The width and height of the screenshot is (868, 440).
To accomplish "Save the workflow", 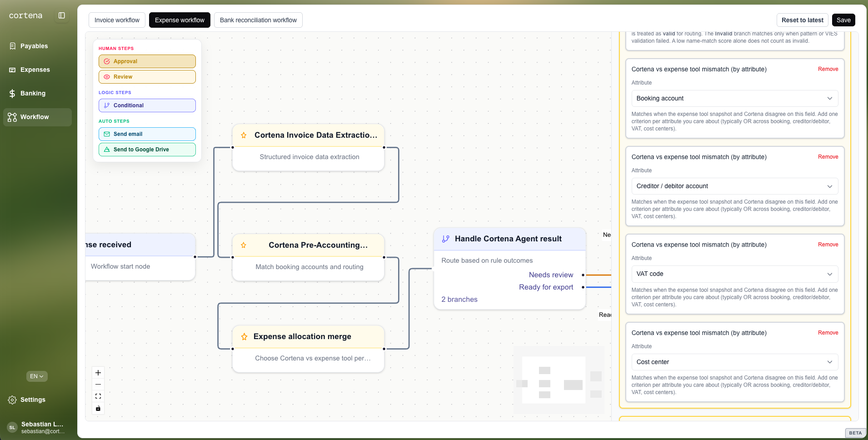I will 843,20.
